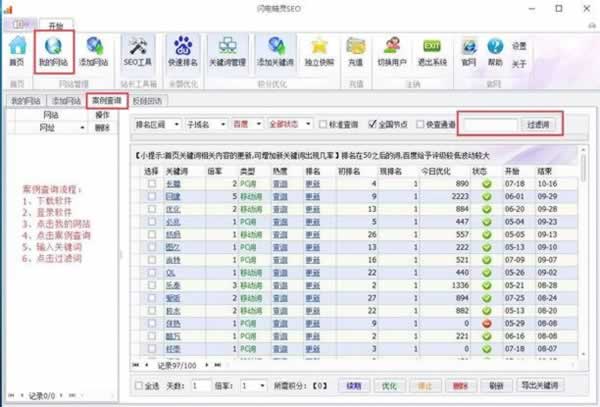
Task: Tick the 全选 select-all checkbox
Action: tap(140, 385)
